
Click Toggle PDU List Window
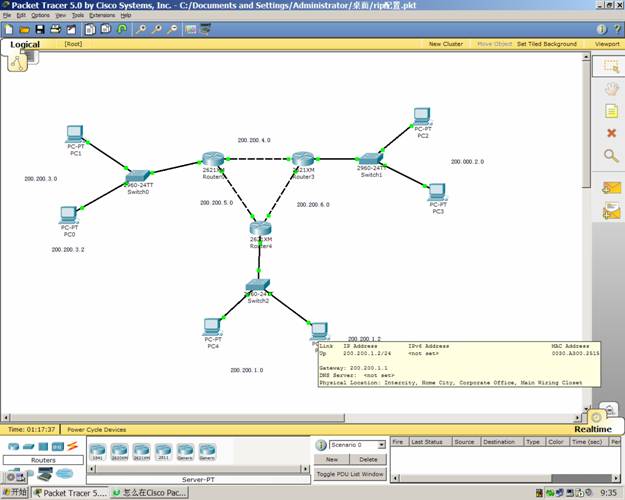click(x=350, y=473)
